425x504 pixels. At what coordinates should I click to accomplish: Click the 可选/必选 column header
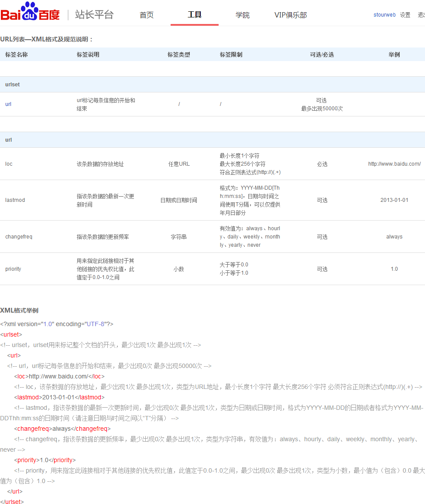pos(322,54)
